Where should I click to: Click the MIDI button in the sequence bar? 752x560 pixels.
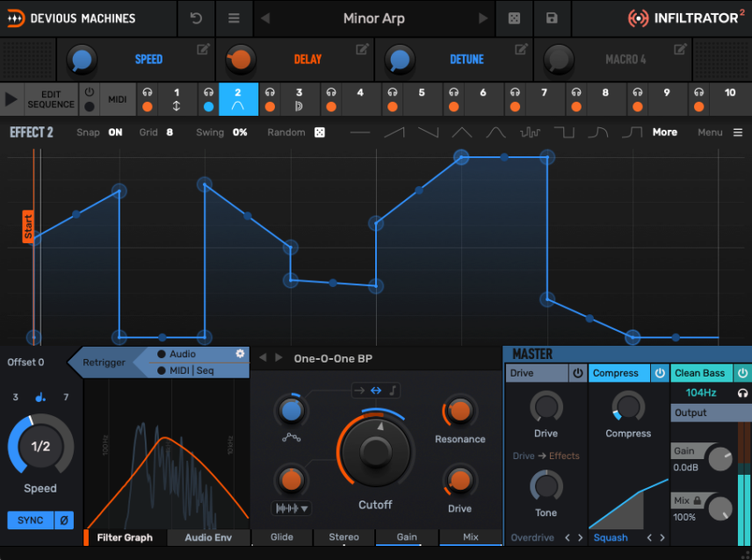[x=118, y=99]
